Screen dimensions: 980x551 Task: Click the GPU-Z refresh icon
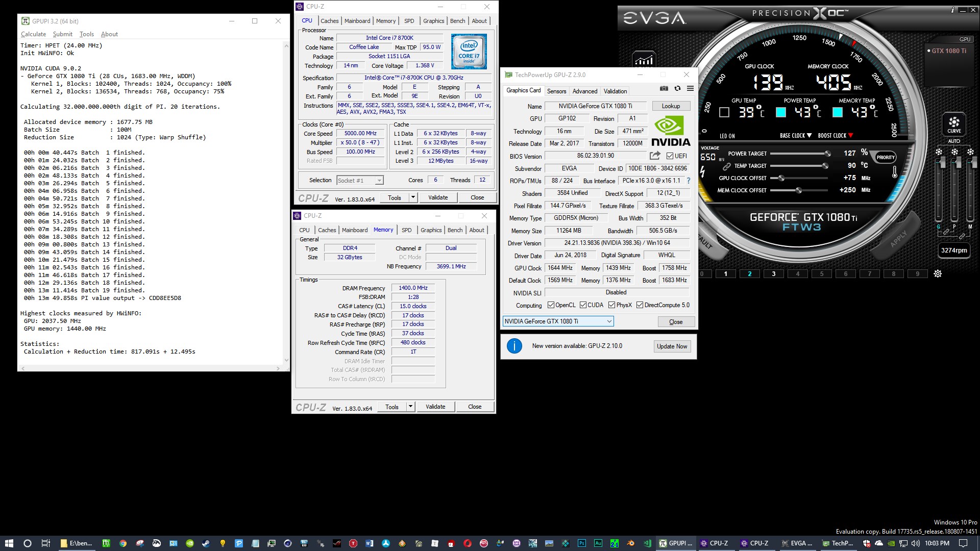(x=677, y=88)
